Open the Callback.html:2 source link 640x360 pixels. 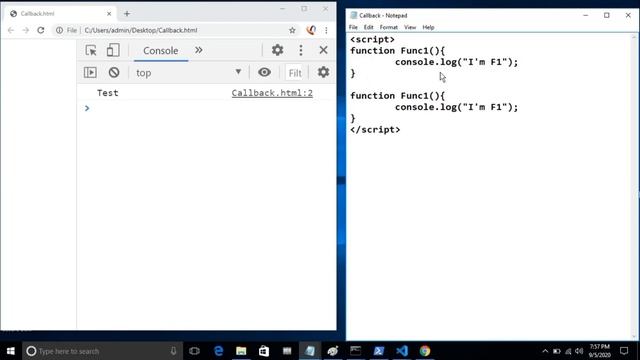(272, 93)
